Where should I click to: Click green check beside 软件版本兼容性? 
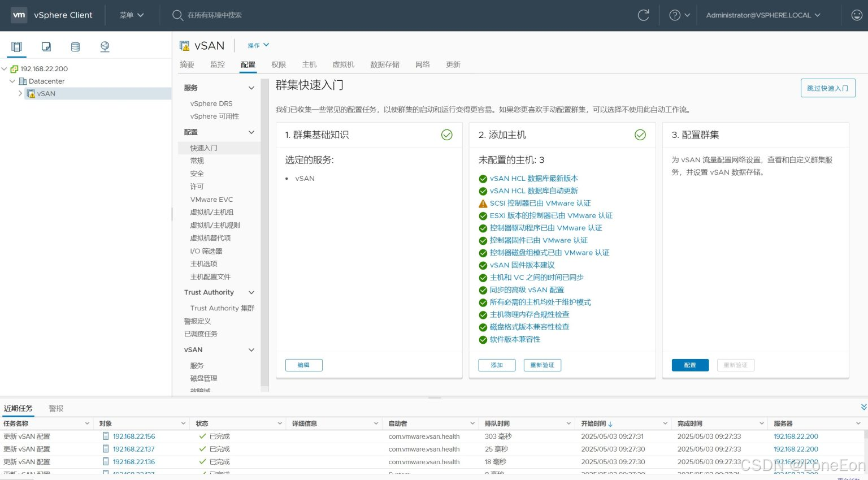pyautogui.click(x=483, y=340)
